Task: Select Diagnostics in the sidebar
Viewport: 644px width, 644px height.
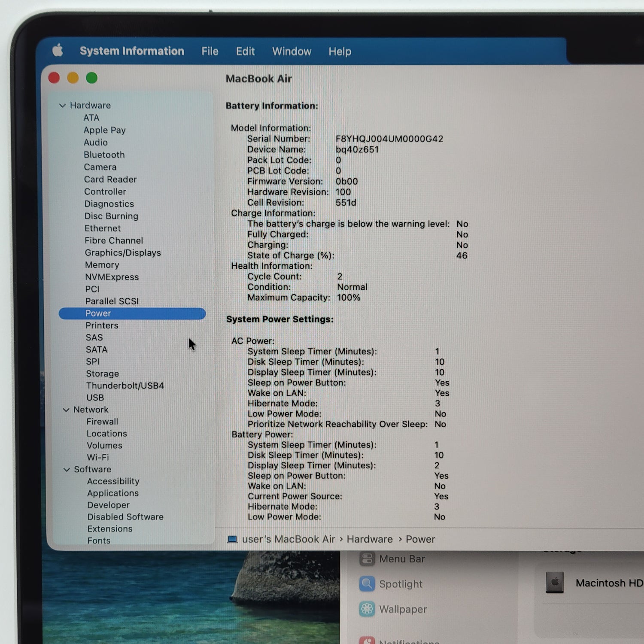Action: (x=109, y=204)
